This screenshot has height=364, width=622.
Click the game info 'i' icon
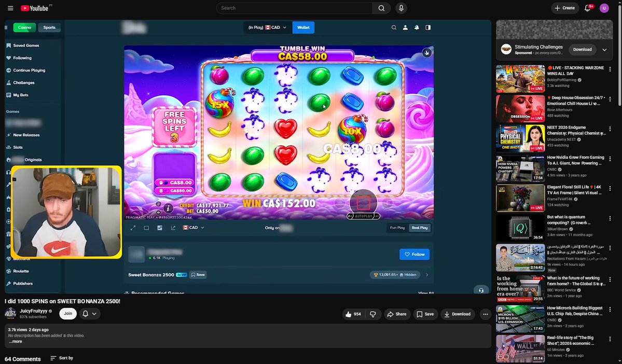click(168, 208)
